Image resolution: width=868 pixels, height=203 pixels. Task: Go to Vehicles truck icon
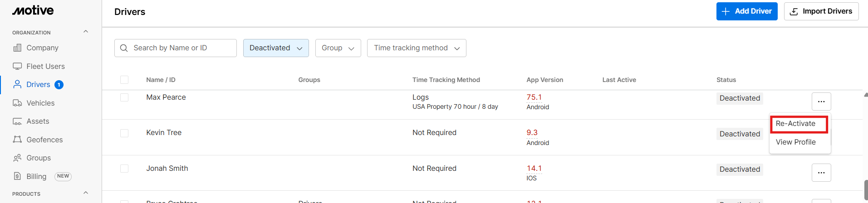(x=17, y=103)
